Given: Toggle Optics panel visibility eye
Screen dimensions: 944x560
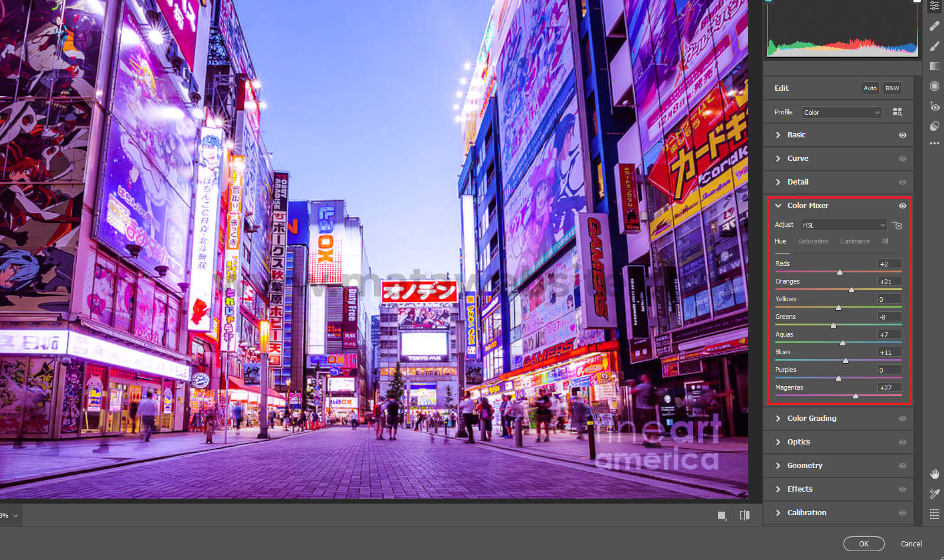Looking at the screenshot, I should point(902,442).
